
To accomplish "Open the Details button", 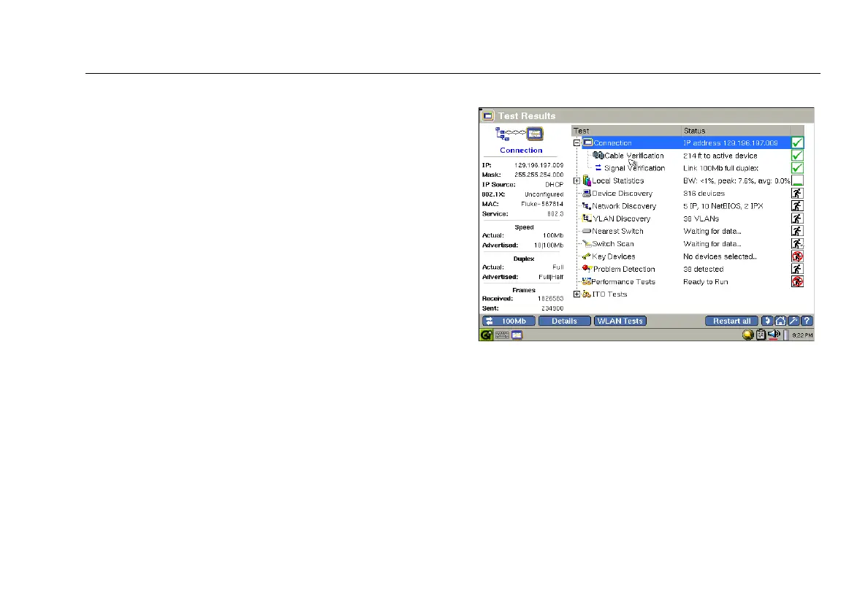I will pyautogui.click(x=564, y=321).
